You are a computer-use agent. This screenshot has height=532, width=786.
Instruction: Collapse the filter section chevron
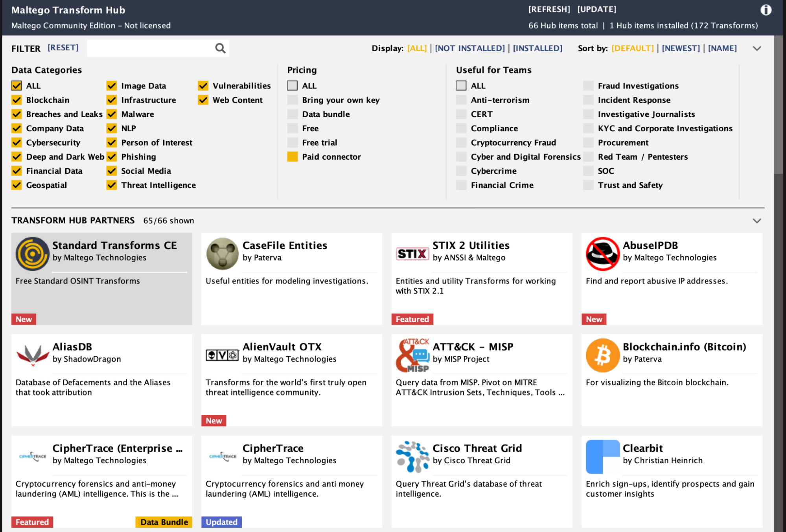point(757,48)
